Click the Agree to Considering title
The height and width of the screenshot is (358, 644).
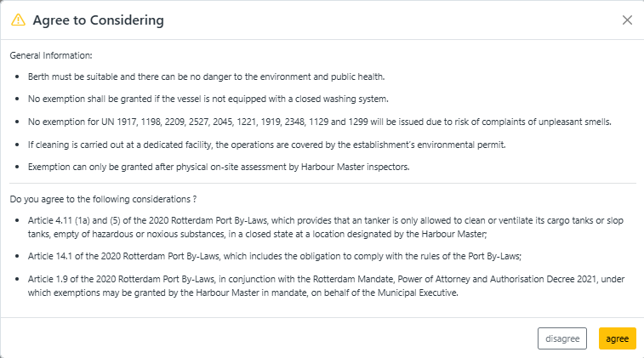(x=98, y=20)
